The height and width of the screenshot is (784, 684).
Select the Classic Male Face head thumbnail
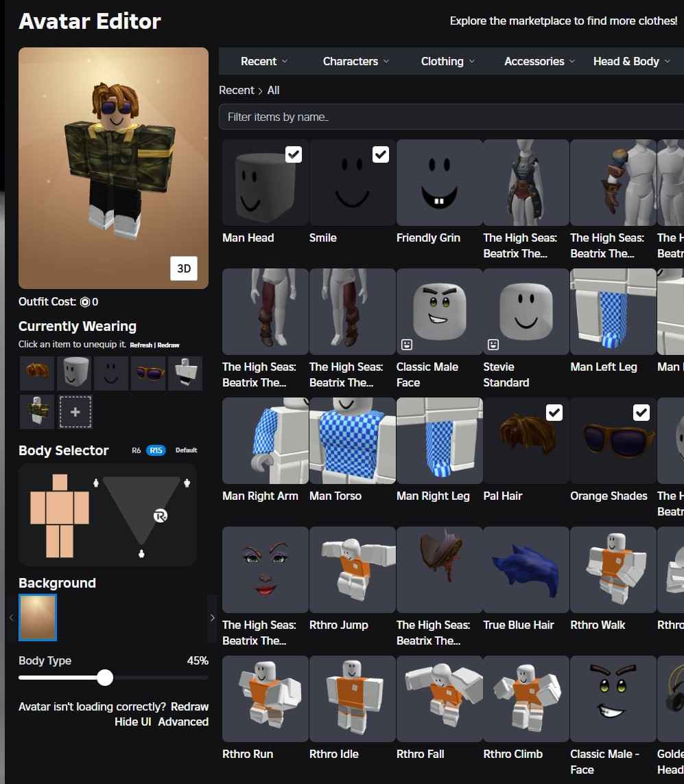439,312
